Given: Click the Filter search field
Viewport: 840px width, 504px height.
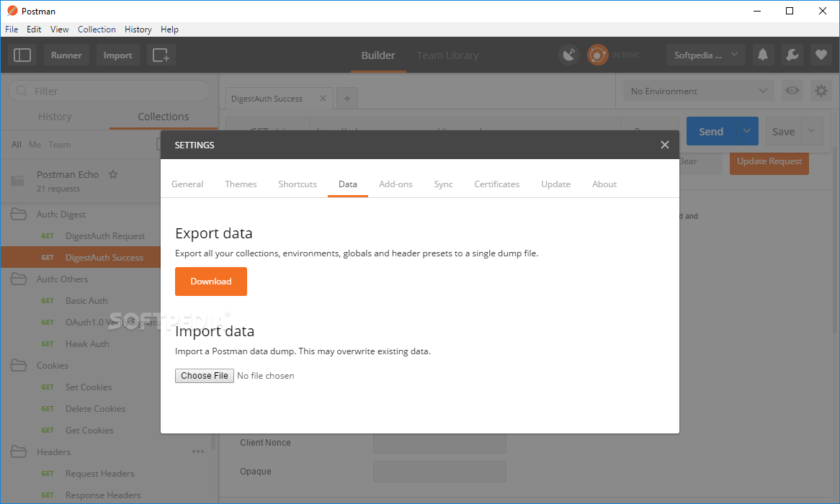Looking at the screenshot, I should click(x=109, y=91).
